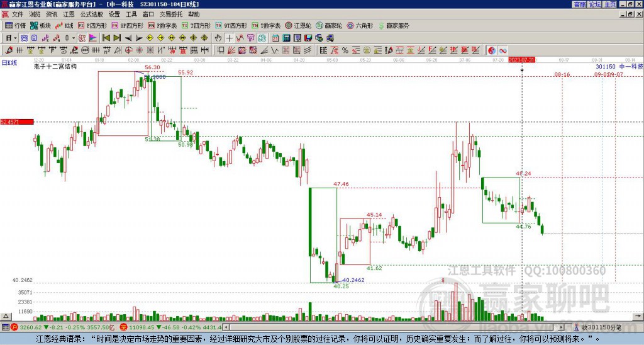Open the 江恩 menu
The width and height of the screenshot is (644, 345).
[x=69, y=14]
